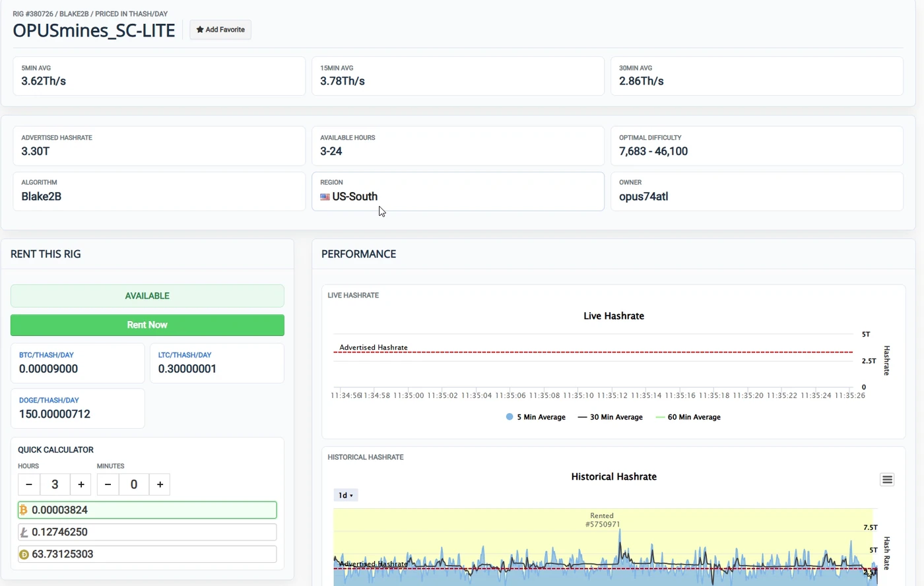
Task: Click the Historical Hashrate chart title
Action: [614, 476]
